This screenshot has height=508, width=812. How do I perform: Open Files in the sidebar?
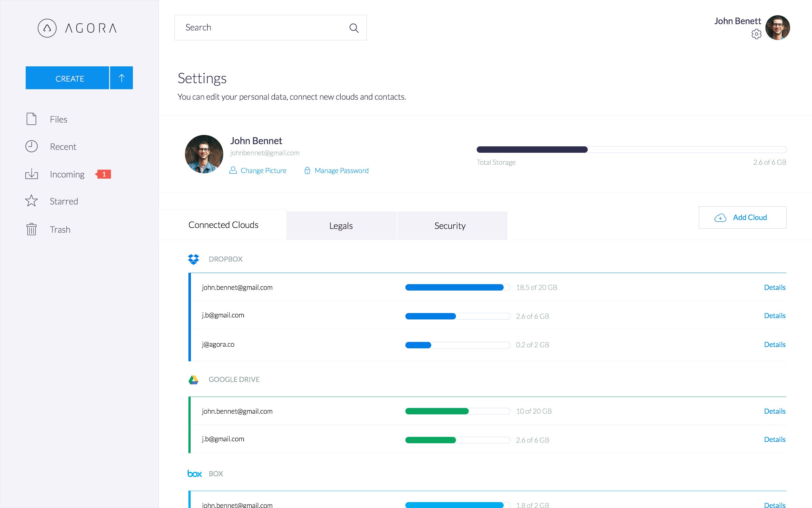58,119
